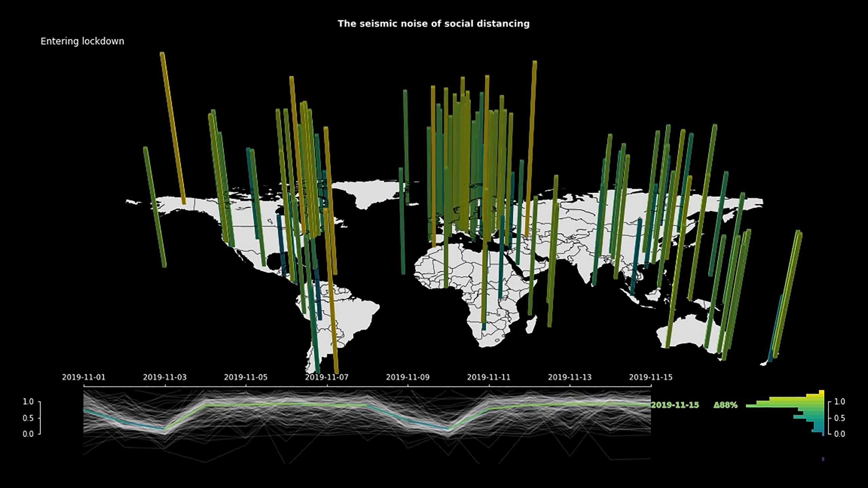868x488 pixels.
Task: Select the 2019-11-11 timeline date label
Action: (489, 377)
